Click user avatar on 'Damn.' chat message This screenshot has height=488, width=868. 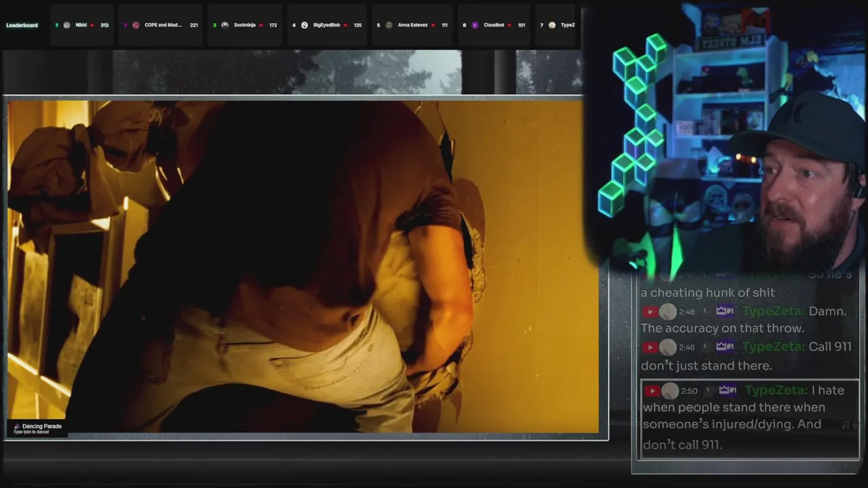click(x=668, y=312)
